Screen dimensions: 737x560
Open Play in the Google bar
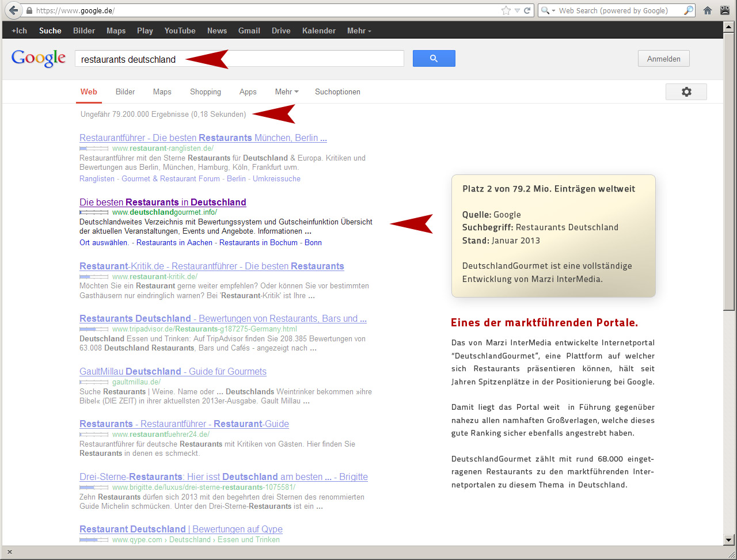click(x=145, y=31)
